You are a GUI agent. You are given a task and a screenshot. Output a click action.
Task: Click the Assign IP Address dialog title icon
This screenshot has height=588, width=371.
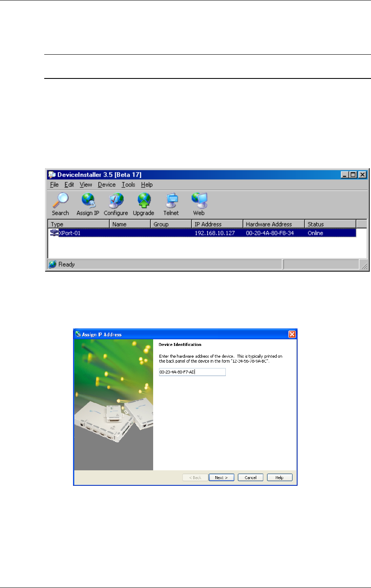pyautogui.click(x=78, y=334)
